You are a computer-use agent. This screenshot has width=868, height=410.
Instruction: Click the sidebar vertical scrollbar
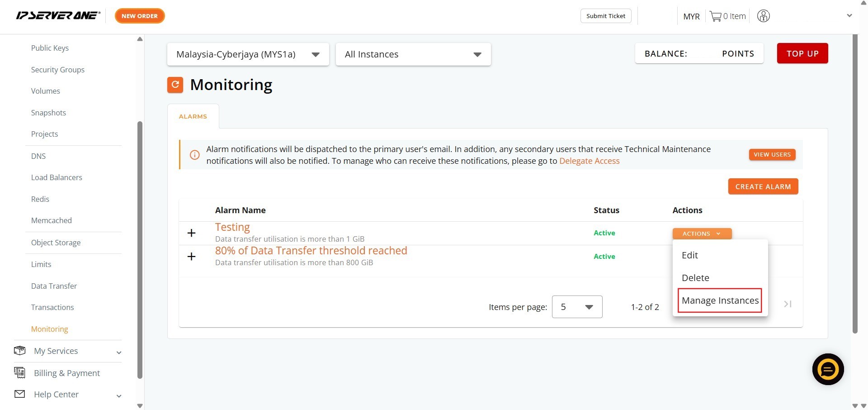pos(140,249)
